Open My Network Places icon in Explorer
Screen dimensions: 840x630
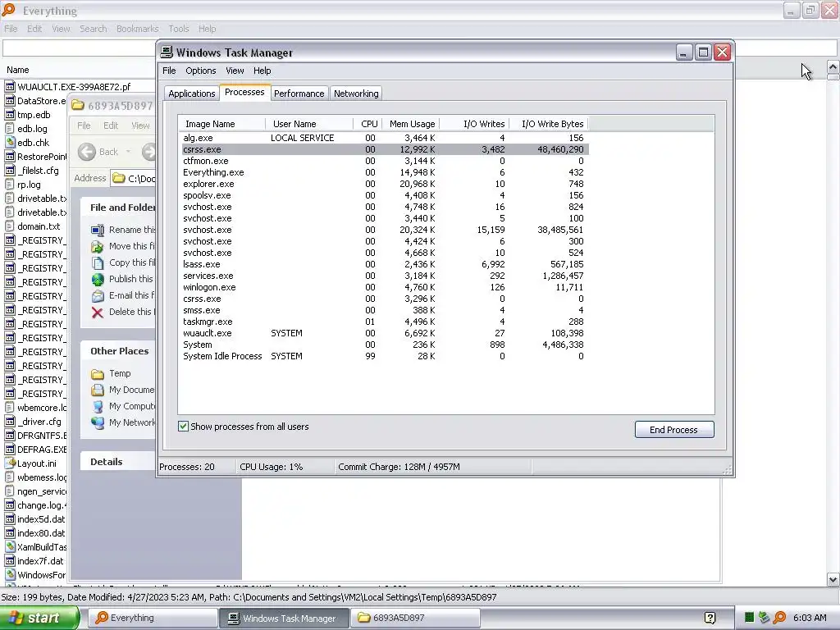98,423
